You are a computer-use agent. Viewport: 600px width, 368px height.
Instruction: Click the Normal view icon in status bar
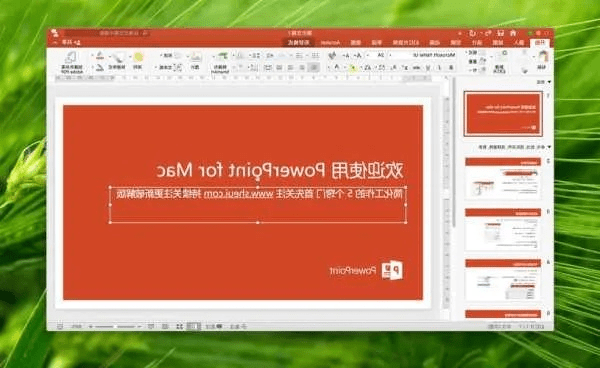point(193,326)
